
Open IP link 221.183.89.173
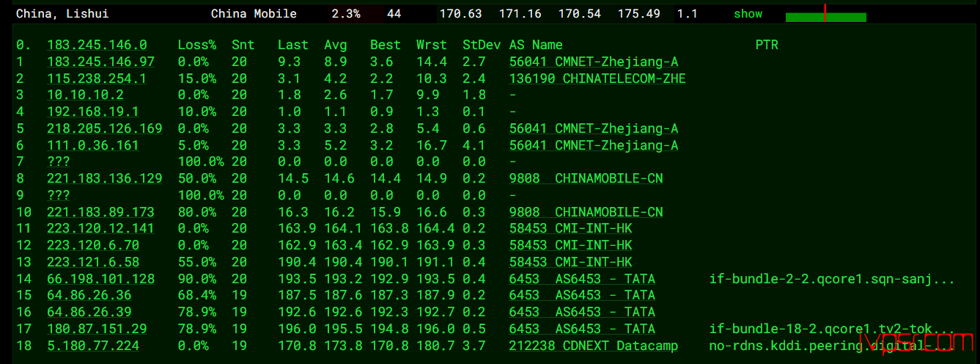tap(101, 212)
